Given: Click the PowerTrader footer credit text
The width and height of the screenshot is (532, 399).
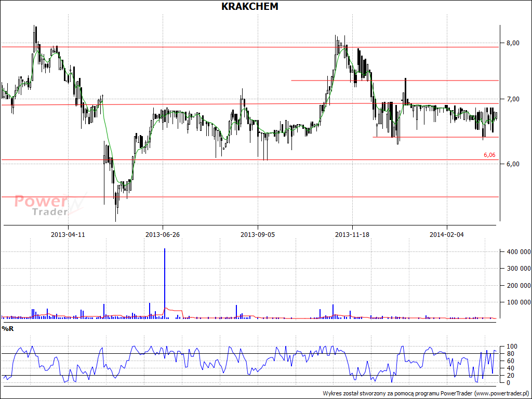Looking at the screenshot, I should 426,394.
